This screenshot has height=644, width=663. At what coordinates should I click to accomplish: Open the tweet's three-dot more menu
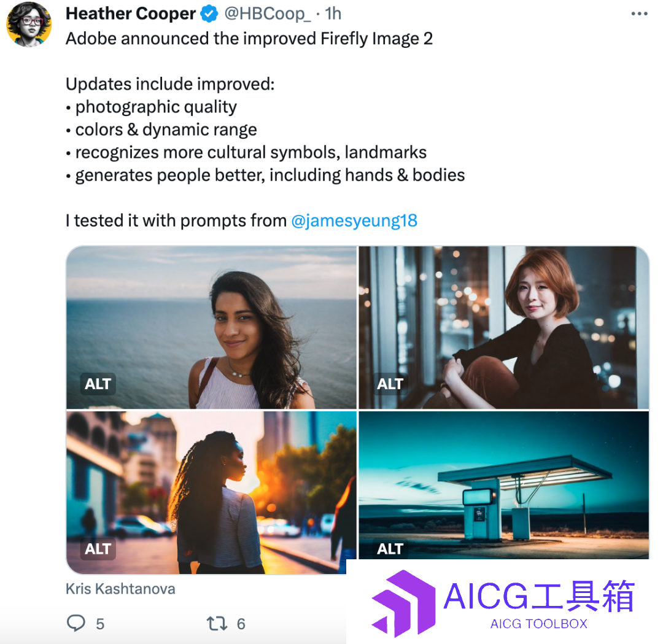[639, 14]
